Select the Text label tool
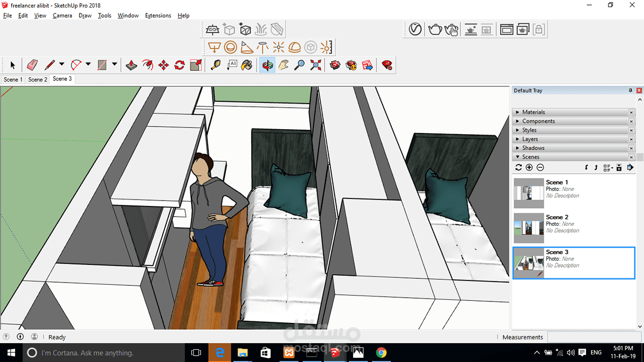The width and height of the screenshot is (644, 362). pos(232,65)
